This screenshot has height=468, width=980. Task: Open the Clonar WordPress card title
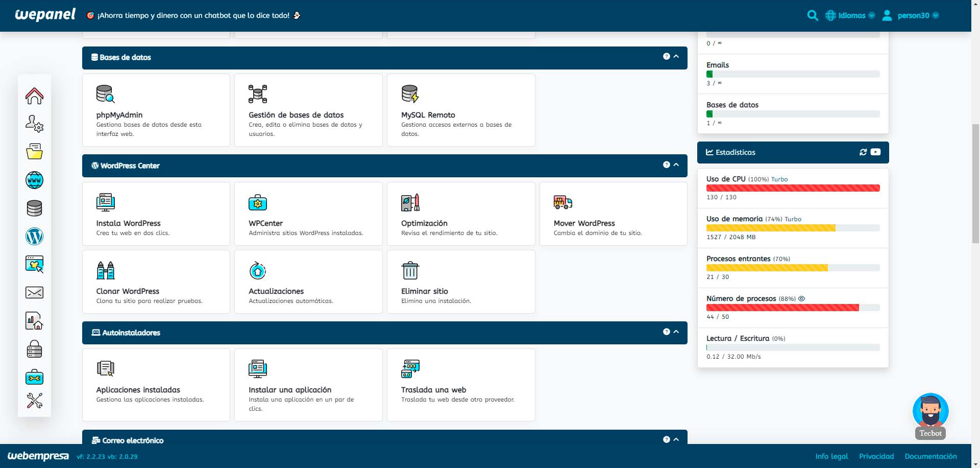128,291
